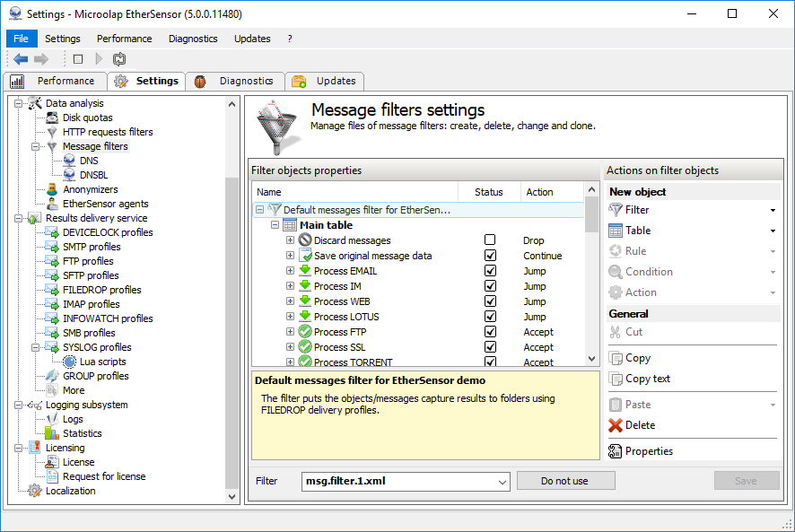Viewport: 795px width, 532px height.
Task: Click the Lua scripts icon
Action: (x=69, y=362)
